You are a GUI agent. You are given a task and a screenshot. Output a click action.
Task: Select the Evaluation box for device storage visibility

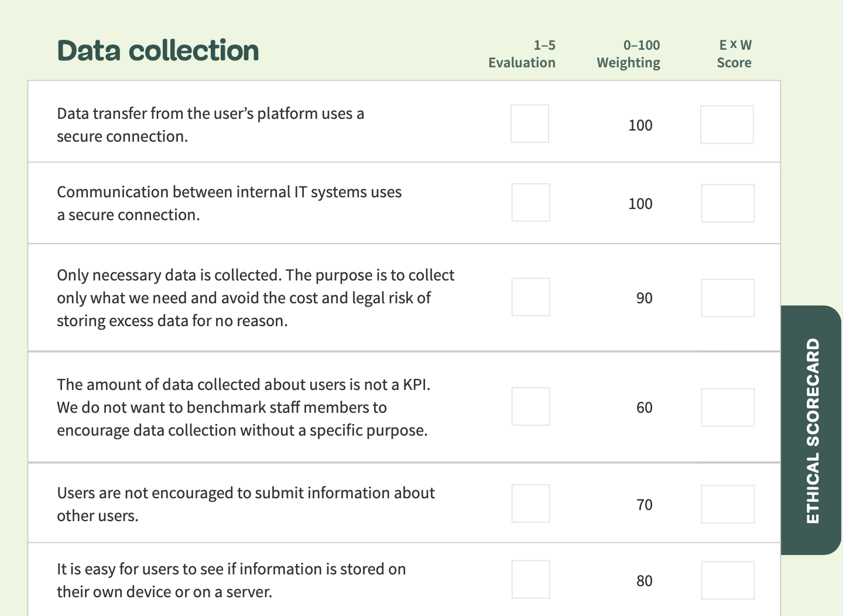pos(530,579)
